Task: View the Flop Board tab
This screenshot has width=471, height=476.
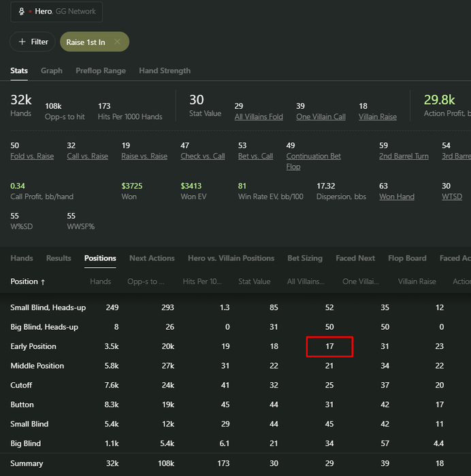Action: 407,258
